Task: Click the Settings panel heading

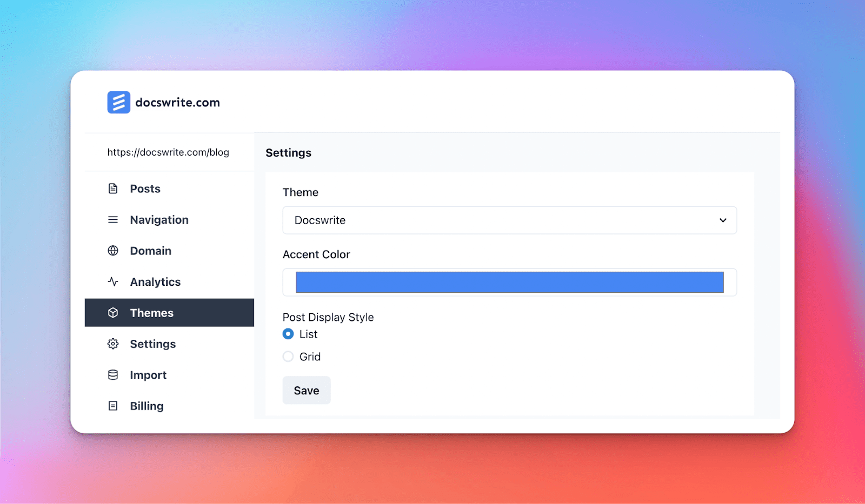Action: (288, 153)
